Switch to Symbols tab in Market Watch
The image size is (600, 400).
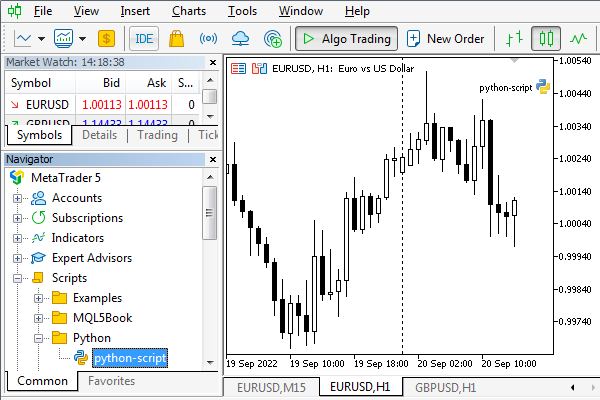pos(39,135)
